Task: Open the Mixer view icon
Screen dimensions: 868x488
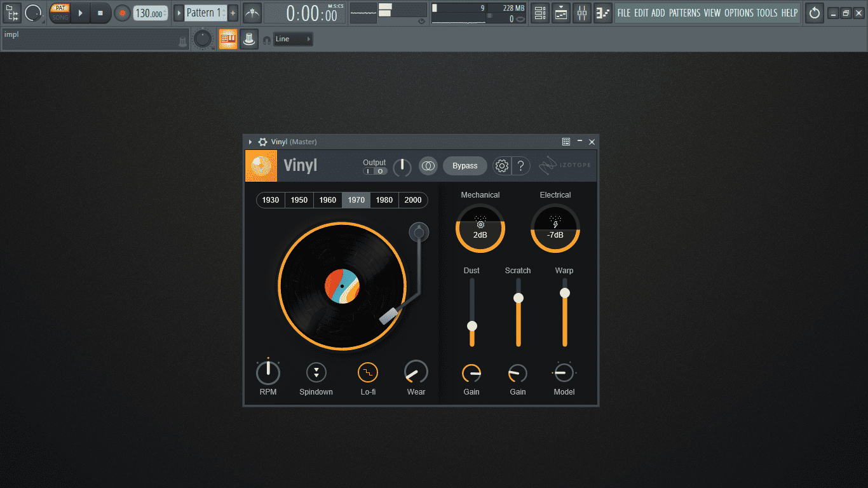Action: pyautogui.click(x=581, y=13)
